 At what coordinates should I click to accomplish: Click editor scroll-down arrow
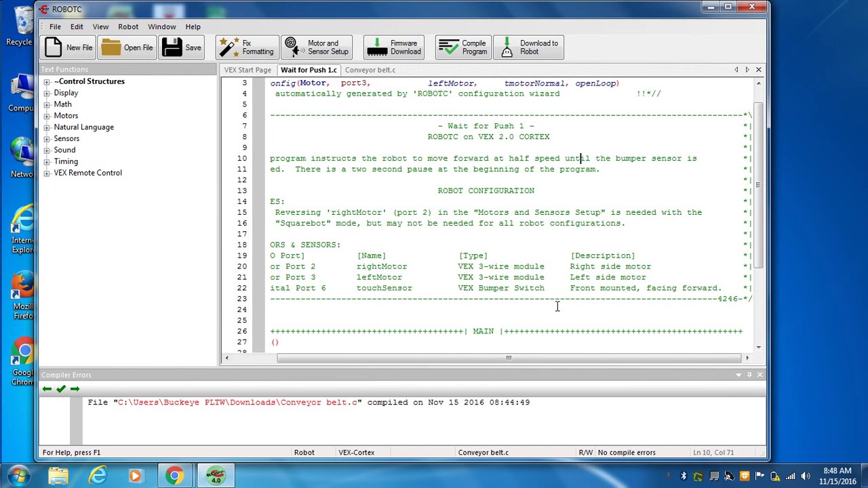(758, 347)
